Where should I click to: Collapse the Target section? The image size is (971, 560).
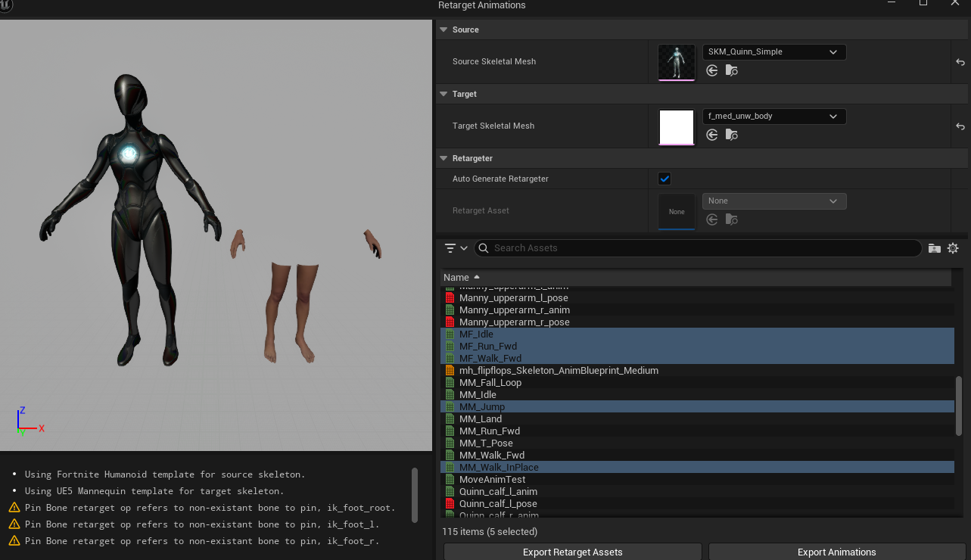pyautogui.click(x=444, y=94)
